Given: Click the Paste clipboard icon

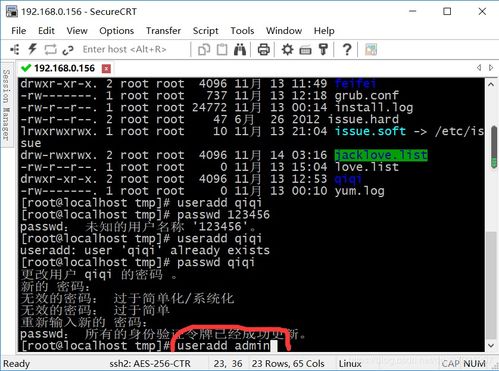Looking at the screenshot, I should pos(222,50).
